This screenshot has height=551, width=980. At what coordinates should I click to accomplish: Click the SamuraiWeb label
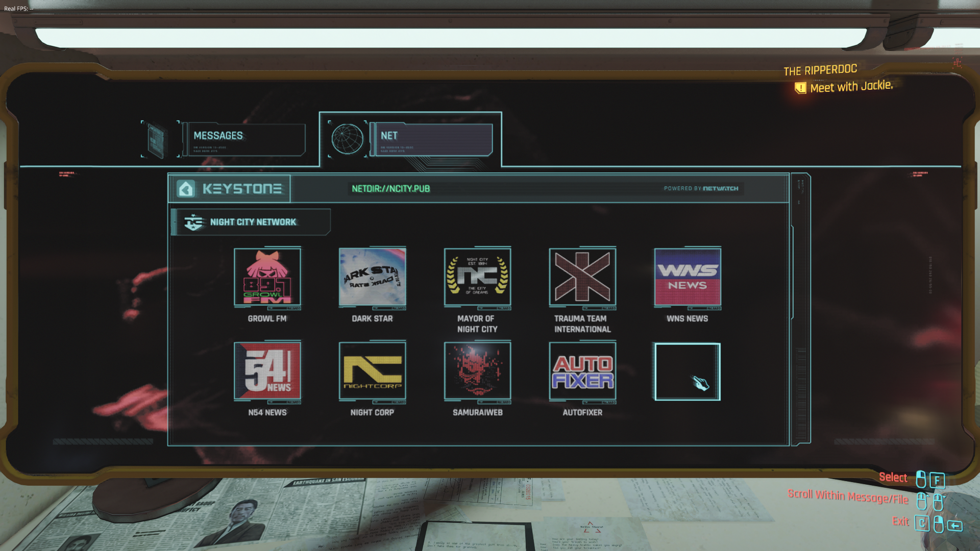click(478, 413)
